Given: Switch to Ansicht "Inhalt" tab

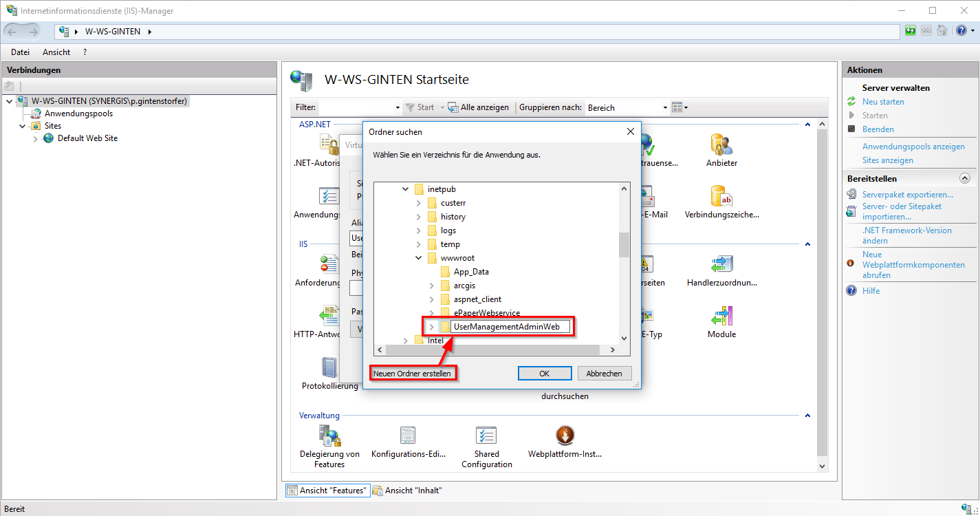Looking at the screenshot, I should (408, 490).
